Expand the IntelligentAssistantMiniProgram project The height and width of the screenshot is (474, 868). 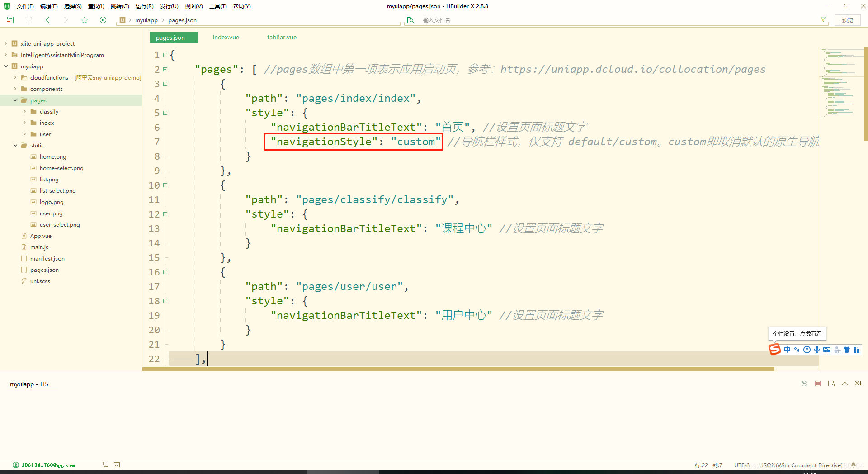tap(6, 55)
